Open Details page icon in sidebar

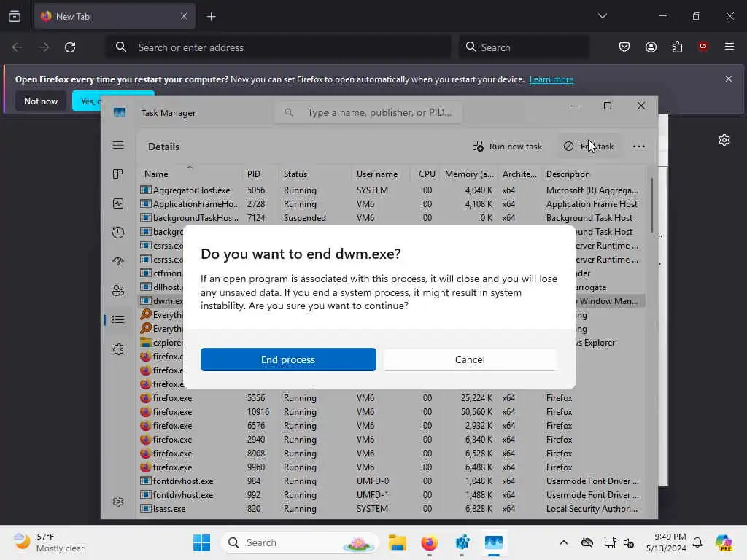[x=118, y=319]
